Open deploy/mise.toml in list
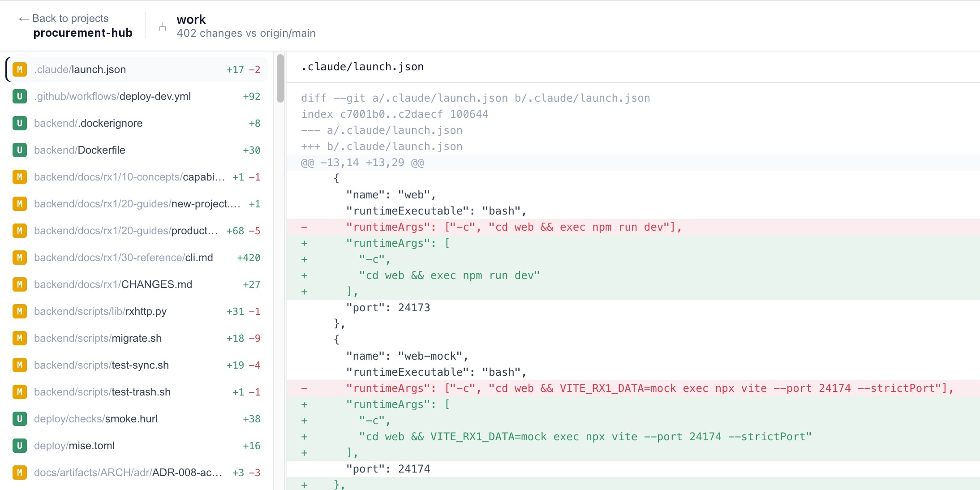The height and width of the screenshot is (490, 980). [x=137, y=446]
